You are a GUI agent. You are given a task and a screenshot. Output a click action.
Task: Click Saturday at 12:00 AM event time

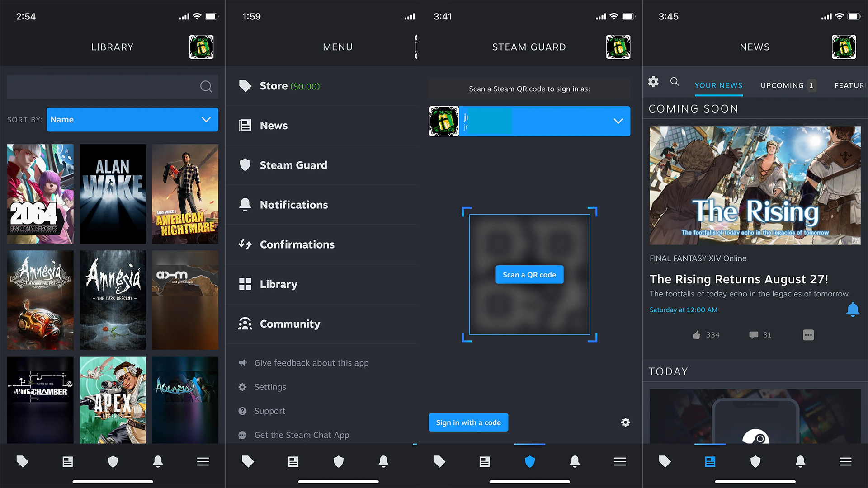tap(684, 310)
